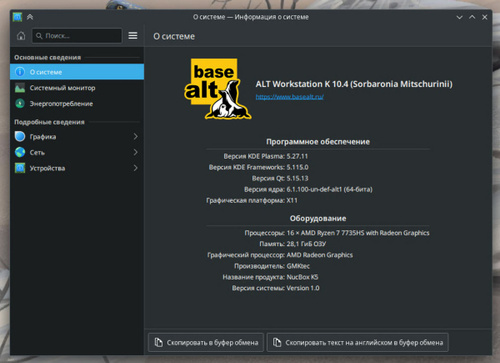The width and height of the screenshot is (500, 363).
Task: Click the blue info icon beside О системе
Action: 20,72
